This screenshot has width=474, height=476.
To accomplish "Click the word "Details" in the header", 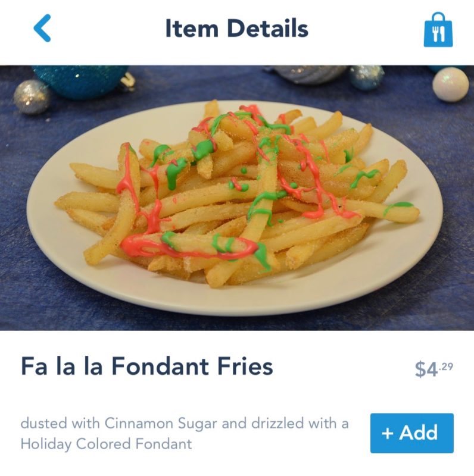I will click(x=267, y=28).
